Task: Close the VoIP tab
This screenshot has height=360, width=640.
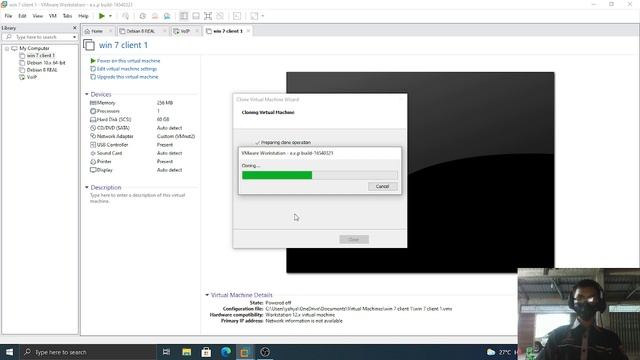Action: click(197, 31)
